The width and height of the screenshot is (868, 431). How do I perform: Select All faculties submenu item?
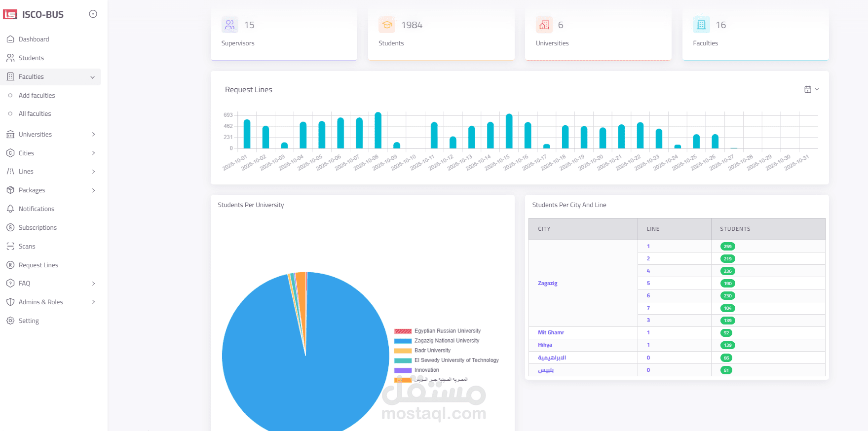(x=35, y=114)
